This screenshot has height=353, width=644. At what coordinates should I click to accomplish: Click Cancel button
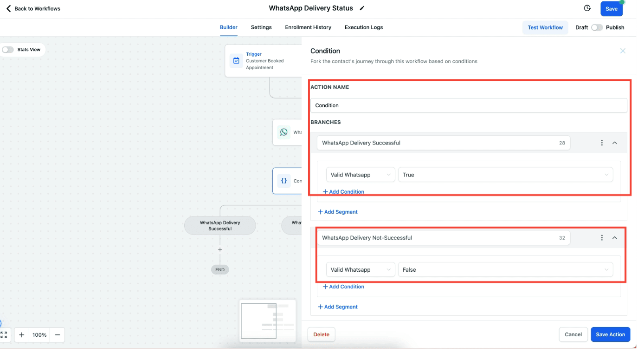[x=573, y=334]
